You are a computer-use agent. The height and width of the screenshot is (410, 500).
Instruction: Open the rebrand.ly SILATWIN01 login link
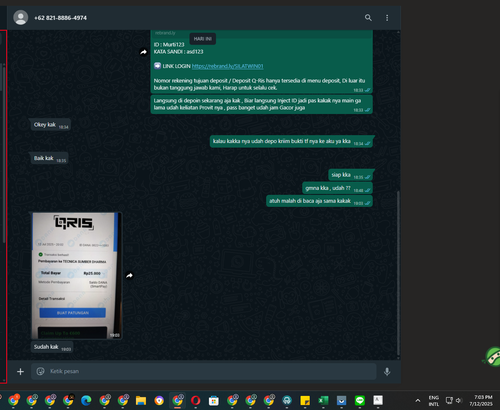coord(227,66)
